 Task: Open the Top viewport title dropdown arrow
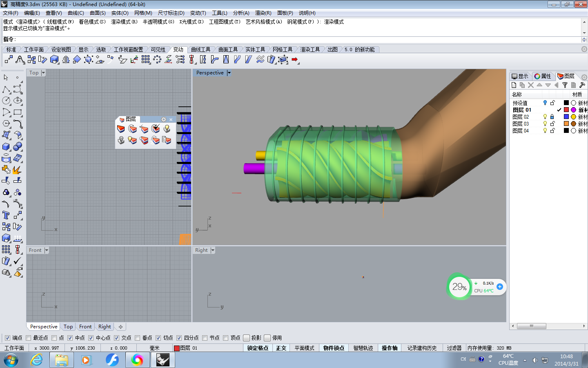(x=43, y=73)
